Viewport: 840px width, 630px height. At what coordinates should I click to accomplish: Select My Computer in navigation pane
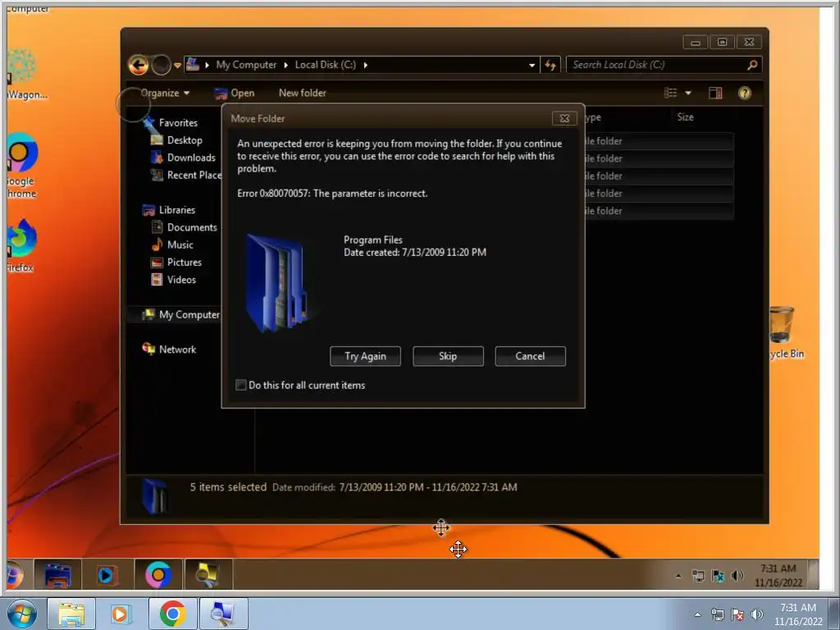[x=189, y=314]
